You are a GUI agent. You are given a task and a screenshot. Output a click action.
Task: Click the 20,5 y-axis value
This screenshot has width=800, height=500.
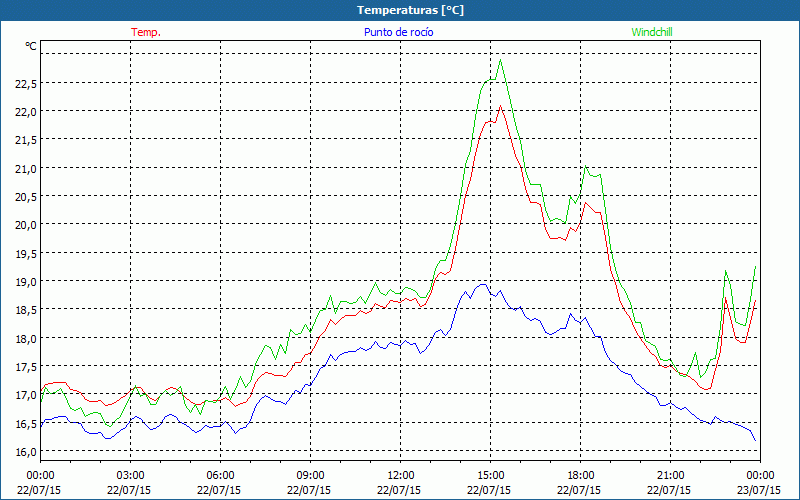coord(26,197)
